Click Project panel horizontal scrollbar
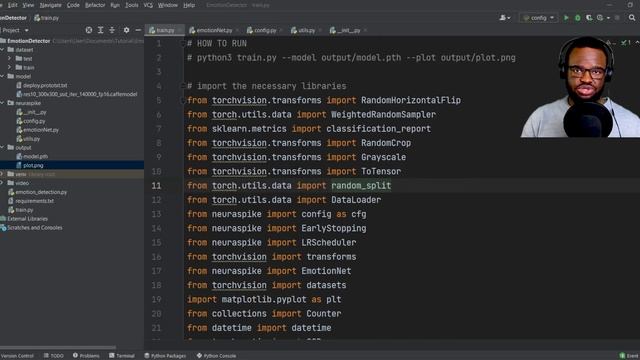 [x=58, y=347]
